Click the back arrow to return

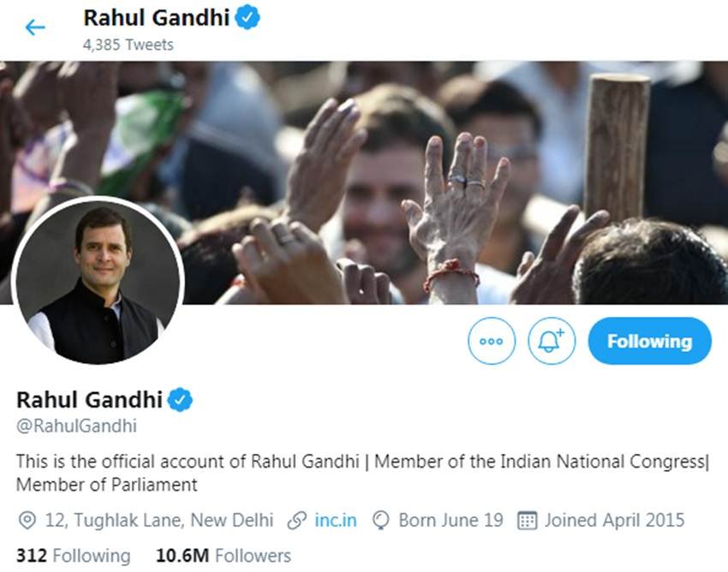click(x=34, y=27)
